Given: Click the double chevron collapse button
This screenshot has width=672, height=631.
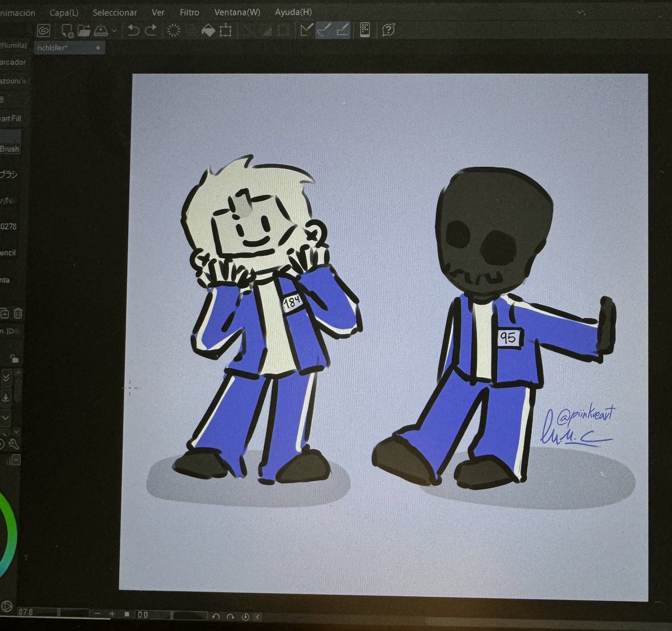Looking at the screenshot, I should coord(6,378).
